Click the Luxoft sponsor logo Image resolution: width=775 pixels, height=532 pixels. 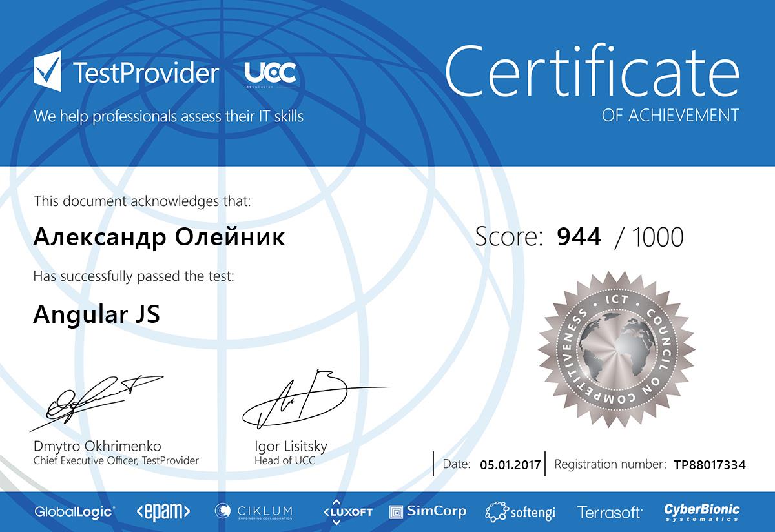pos(347,511)
